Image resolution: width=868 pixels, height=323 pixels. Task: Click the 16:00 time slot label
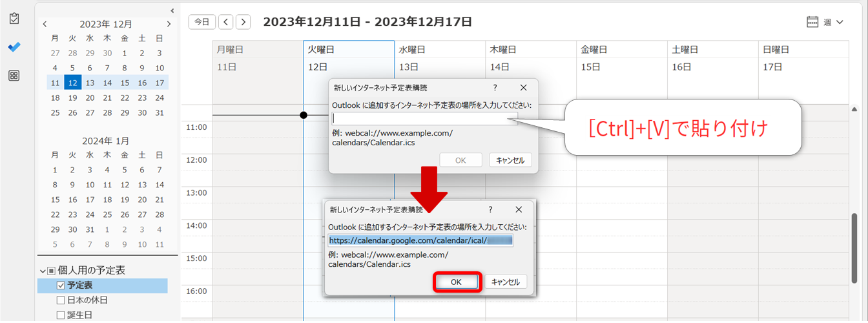click(x=196, y=291)
